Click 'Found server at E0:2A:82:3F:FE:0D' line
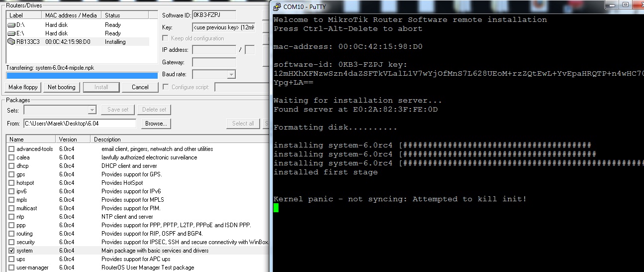644x272 pixels. point(356,110)
